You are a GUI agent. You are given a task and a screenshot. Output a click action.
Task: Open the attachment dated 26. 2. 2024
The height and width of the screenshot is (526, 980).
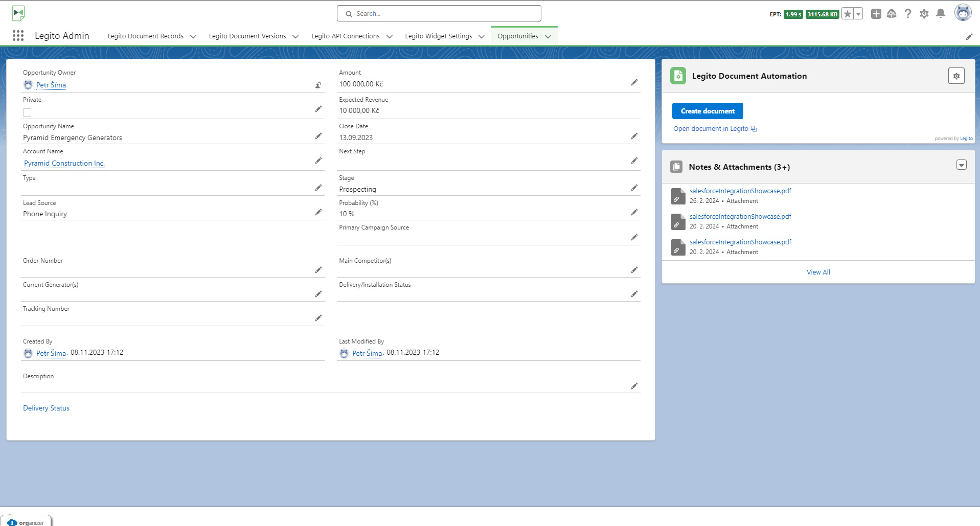coord(740,191)
